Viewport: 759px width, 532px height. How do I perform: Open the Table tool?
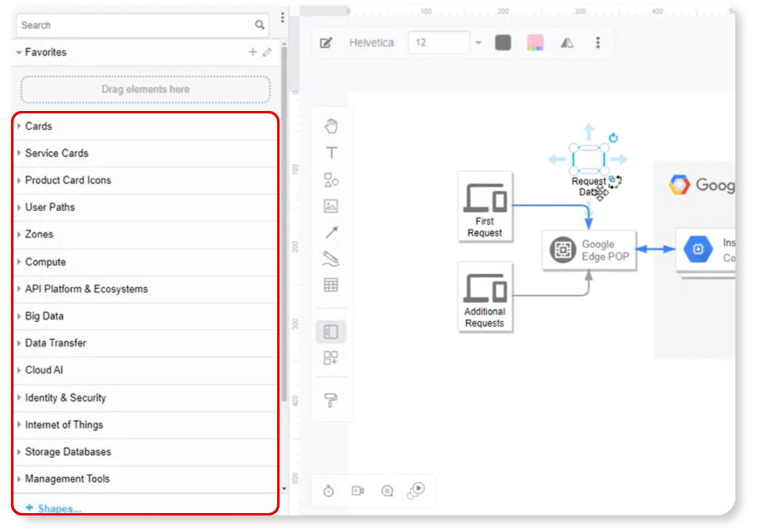coord(331,285)
